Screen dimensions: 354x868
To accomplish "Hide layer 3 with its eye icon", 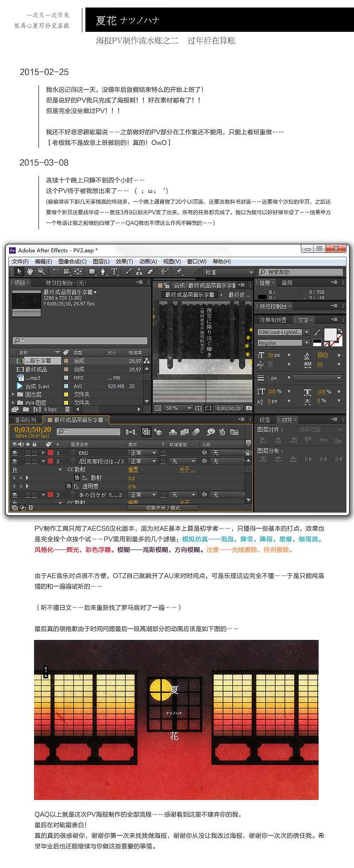I will tap(15, 495).
